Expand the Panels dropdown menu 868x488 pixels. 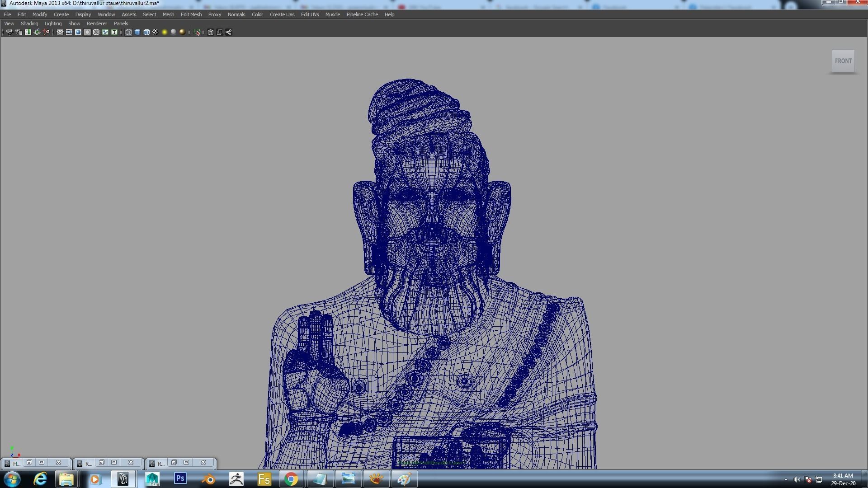[121, 23]
